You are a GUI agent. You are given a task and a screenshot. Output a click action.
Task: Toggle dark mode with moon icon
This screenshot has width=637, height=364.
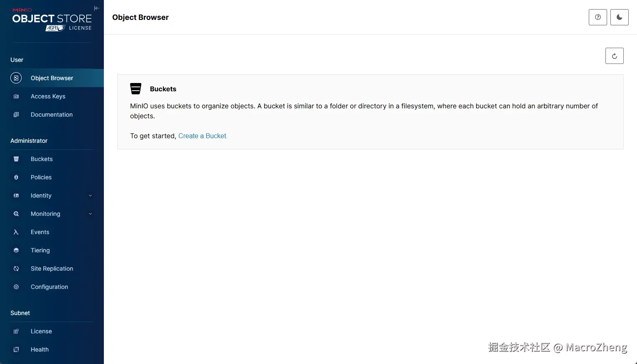pyautogui.click(x=619, y=17)
